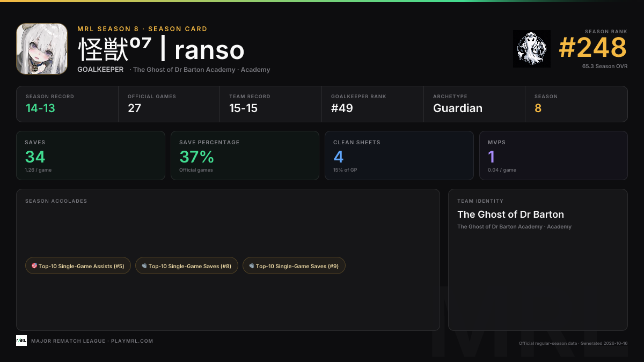Click the "SEASON ACCOLADES" heading
This screenshot has width=644, height=362.
[56, 201]
